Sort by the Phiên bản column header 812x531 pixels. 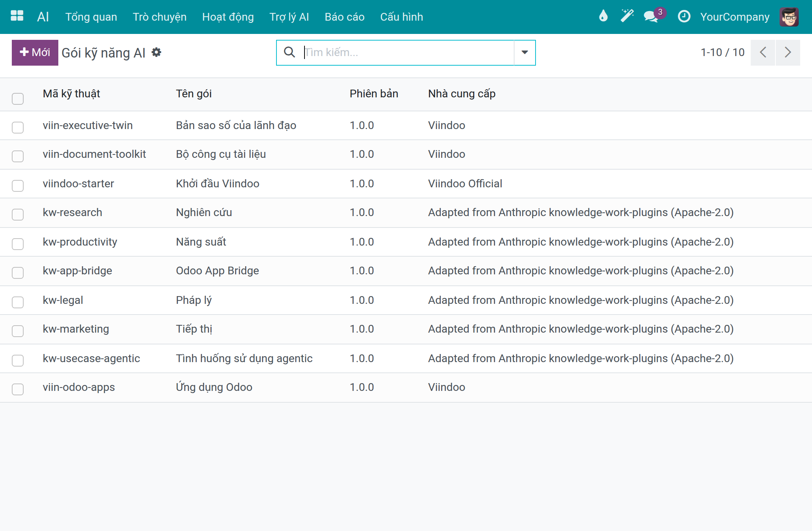coord(374,94)
